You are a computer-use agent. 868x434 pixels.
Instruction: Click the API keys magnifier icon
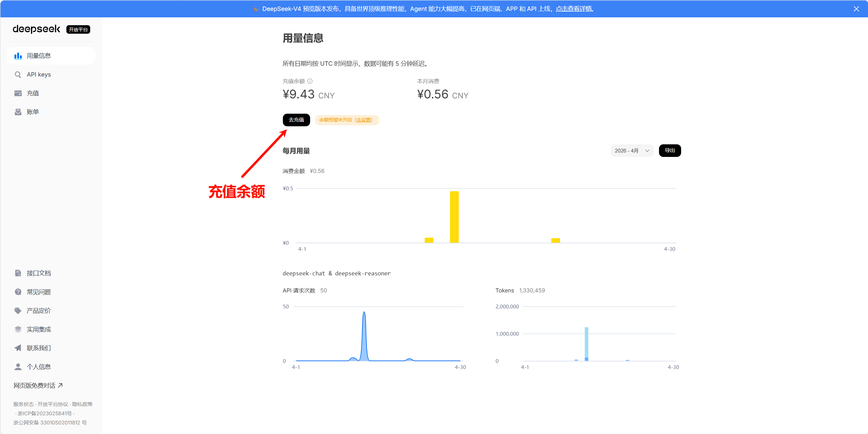click(x=18, y=75)
